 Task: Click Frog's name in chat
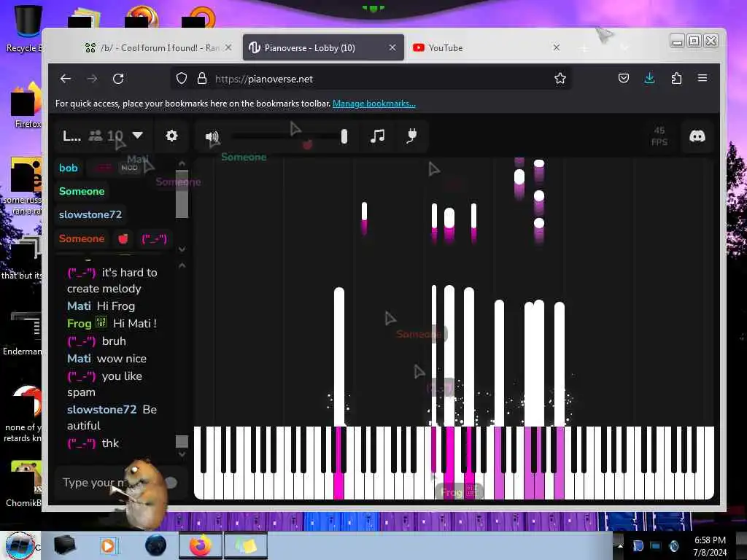coord(79,323)
